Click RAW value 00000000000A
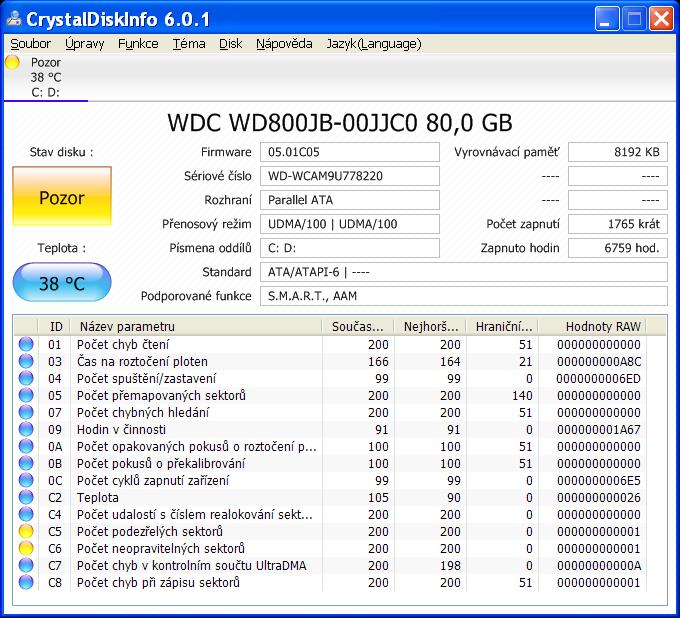Viewport: 681px width, 618px height. pos(599,565)
